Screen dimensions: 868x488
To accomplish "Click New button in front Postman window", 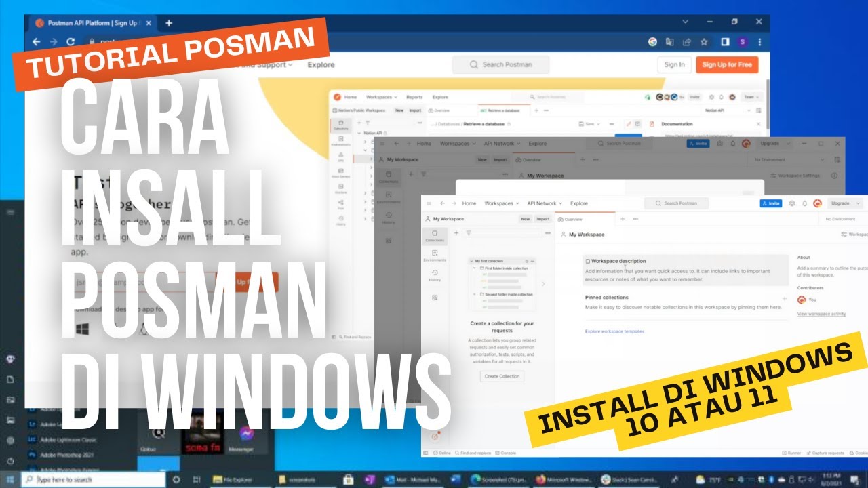I will pyautogui.click(x=525, y=219).
